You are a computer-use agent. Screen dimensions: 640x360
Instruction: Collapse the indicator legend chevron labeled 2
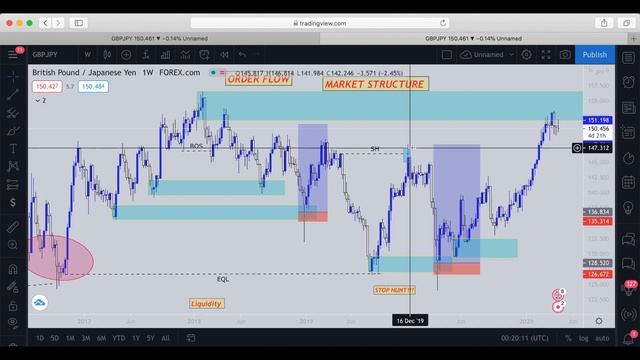point(40,100)
